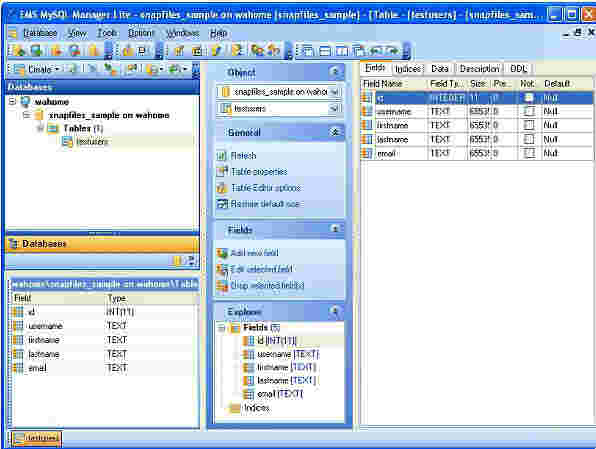This screenshot has height=449, width=596.
Task: Click Table Editor options link
Action: point(266,188)
